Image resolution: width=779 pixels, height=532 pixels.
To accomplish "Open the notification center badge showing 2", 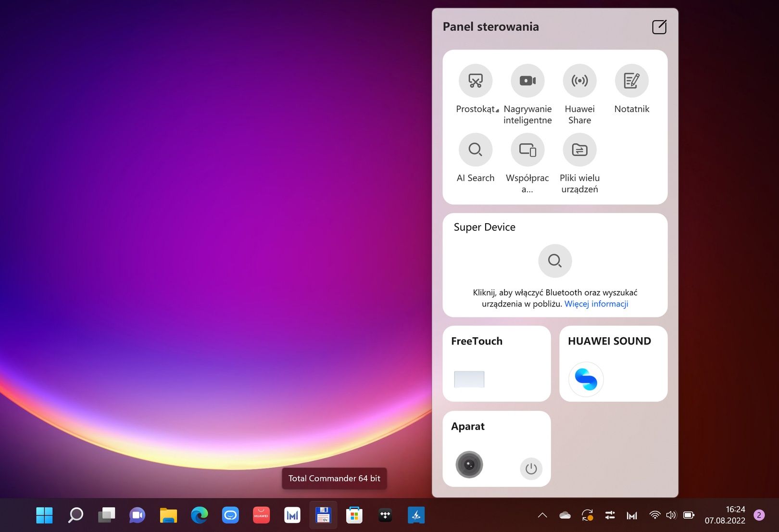I will tap(759, 515).
